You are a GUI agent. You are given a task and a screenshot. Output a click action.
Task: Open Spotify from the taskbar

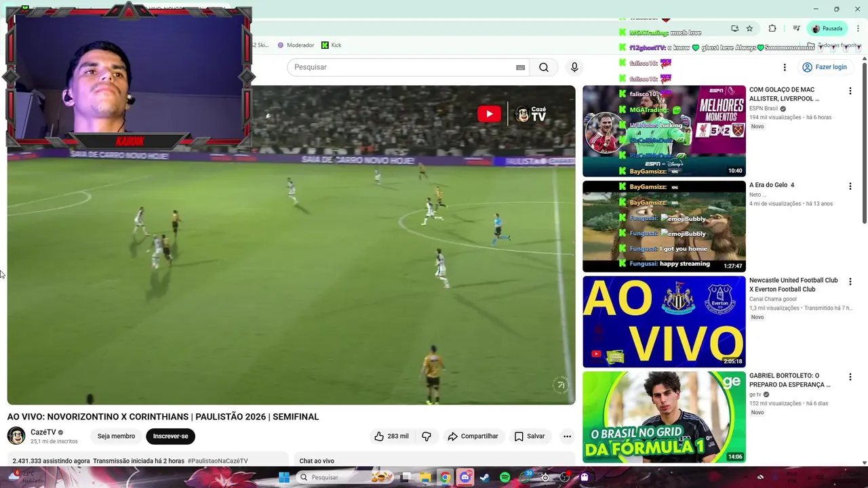click(505, 477)
